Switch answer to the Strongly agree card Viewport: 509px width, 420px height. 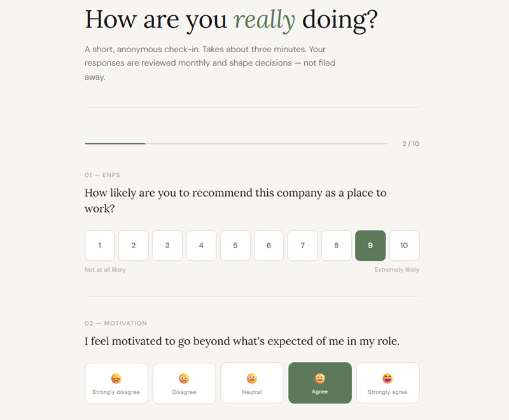tap(388, 384)
